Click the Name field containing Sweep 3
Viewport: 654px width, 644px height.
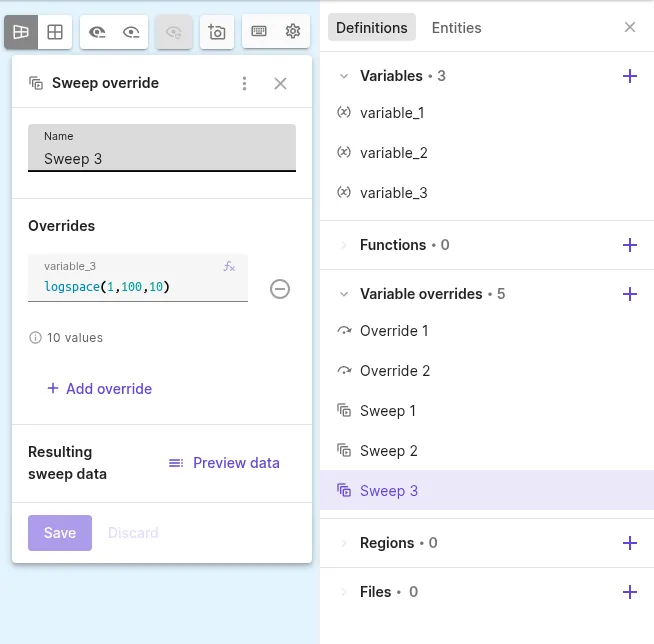tap(162, 148)
